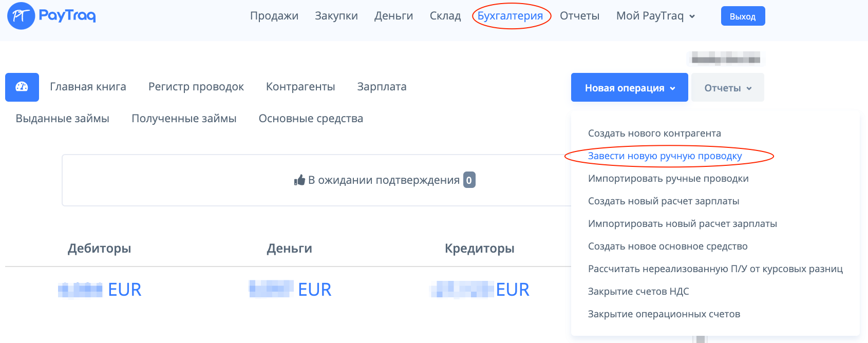
Task: Open the Регистр проводок tab
Action: click(x=196, y=87)
